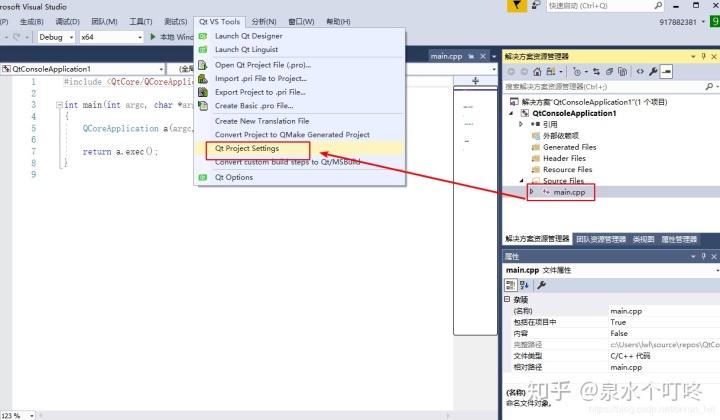The width and height of the screenshot is (720, 420).
Task: Expand the main.cpp tree node arrow
Action: click(x=532, y=192)
